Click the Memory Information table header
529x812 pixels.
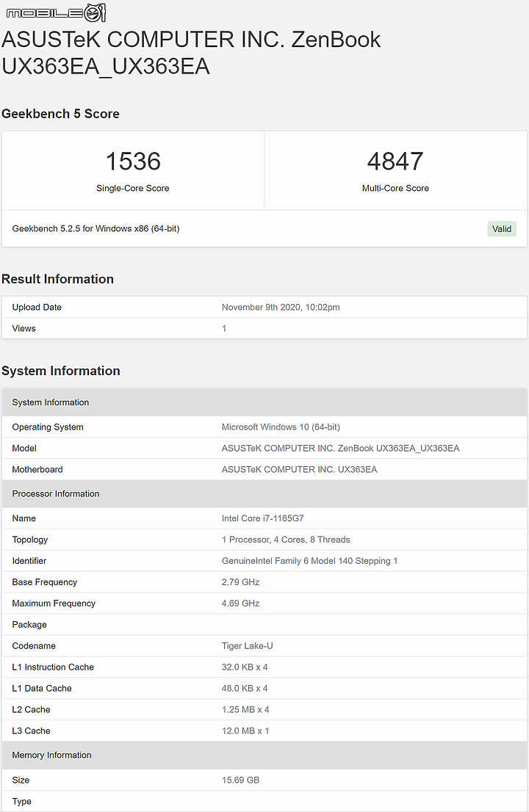(x=264, y=755)
